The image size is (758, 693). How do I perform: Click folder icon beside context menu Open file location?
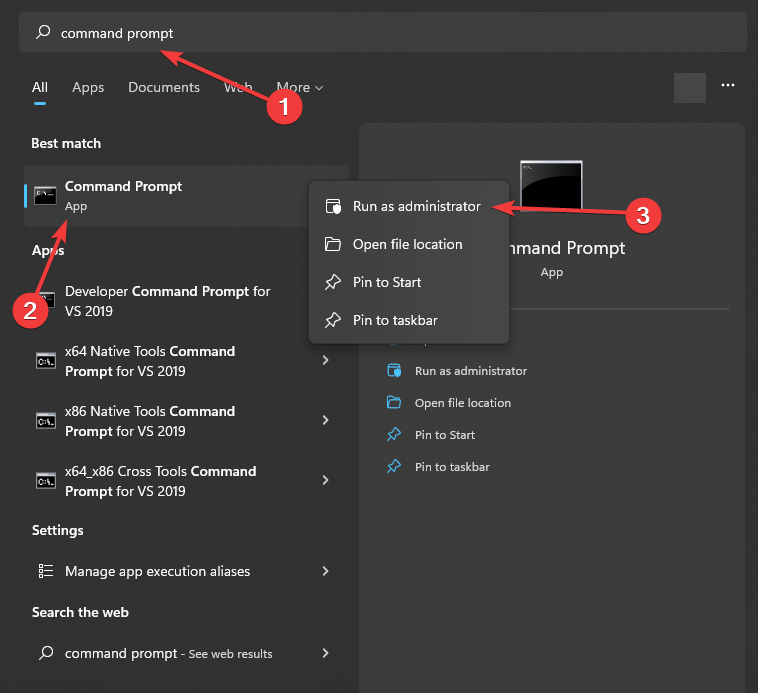tap(333, 244)
